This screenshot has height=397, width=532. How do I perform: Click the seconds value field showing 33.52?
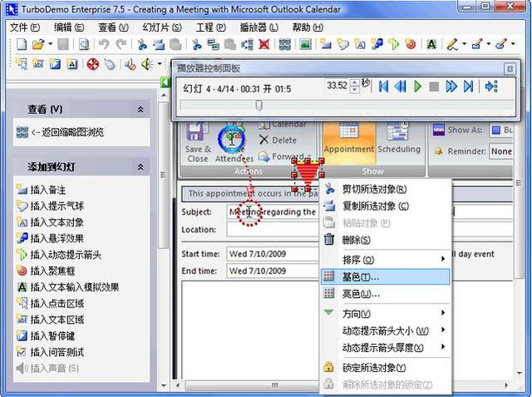pyautogui.click(x=337, y=86)
